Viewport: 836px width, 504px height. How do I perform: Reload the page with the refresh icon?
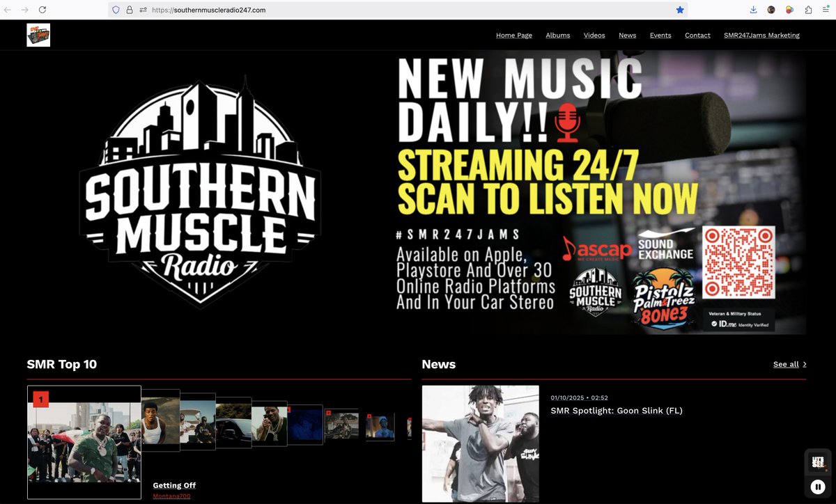coord(42,10)
